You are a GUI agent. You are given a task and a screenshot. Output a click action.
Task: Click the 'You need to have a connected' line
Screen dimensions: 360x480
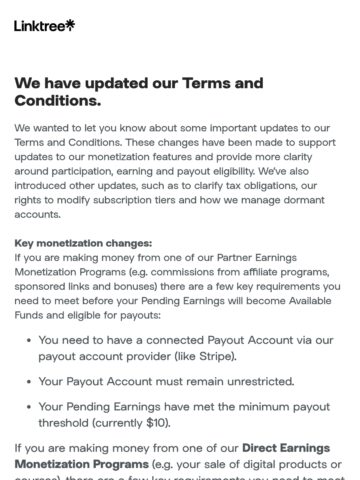(186, 340)
